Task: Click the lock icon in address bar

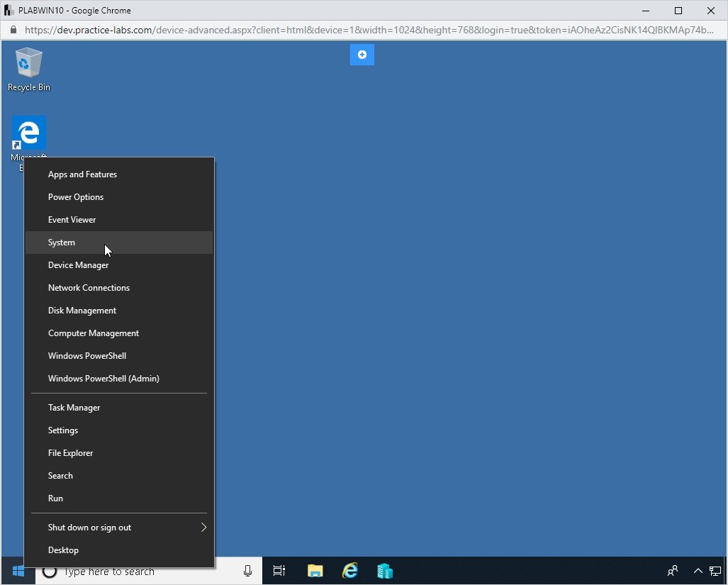Action: tap(13, 30)
